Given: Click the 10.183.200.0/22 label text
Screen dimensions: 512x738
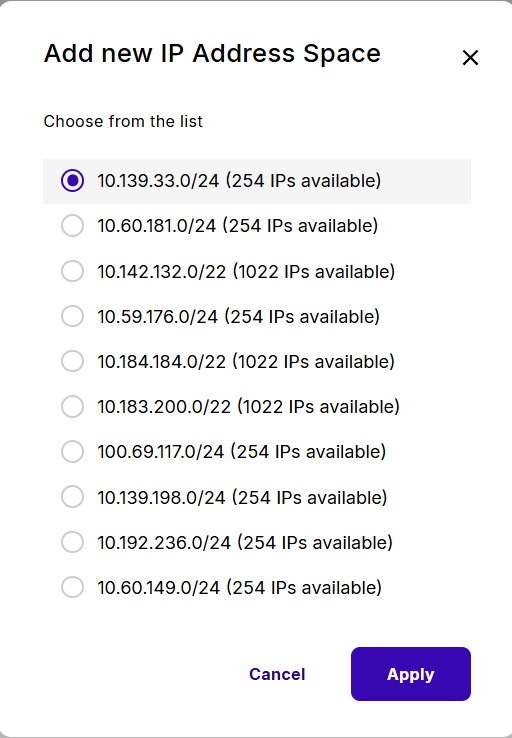Looking at the screenshot, I should pos(164,407).
